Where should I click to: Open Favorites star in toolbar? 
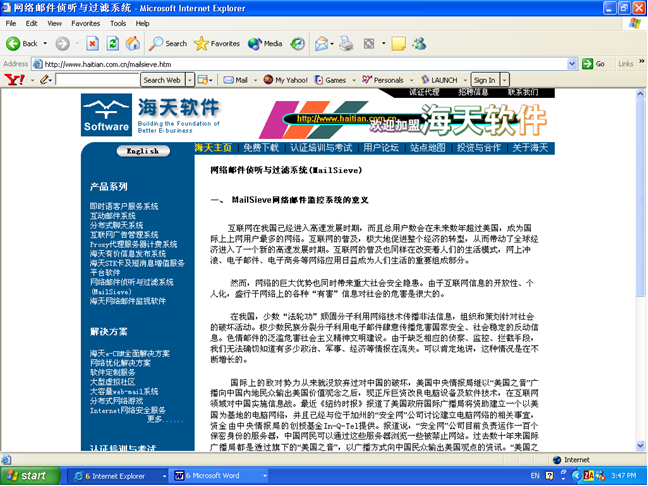coord(217,43)
